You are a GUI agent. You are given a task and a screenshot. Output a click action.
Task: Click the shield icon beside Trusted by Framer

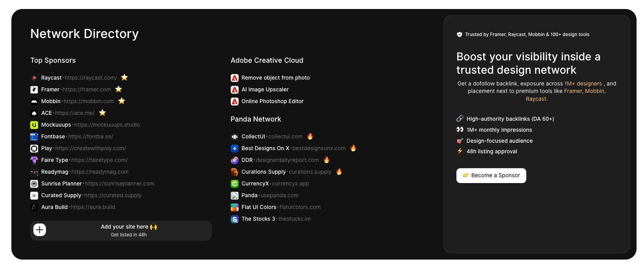pos(460,35)
